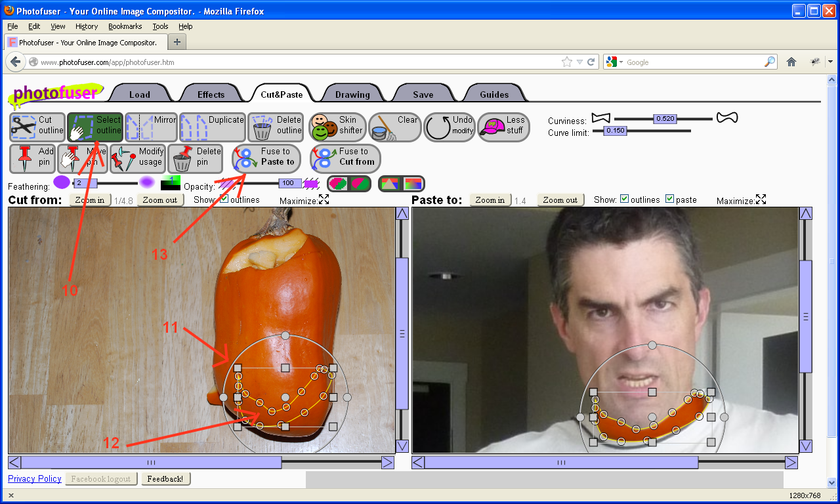Reload the page using refresh icon

pyautogui.click(x=591, y=62)
